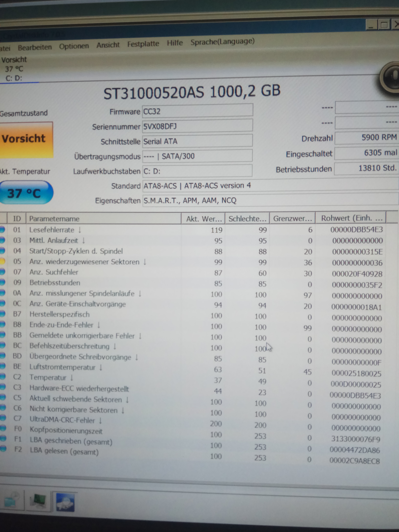
Task: Open the Optionen menu
Action: click(74, 46)
